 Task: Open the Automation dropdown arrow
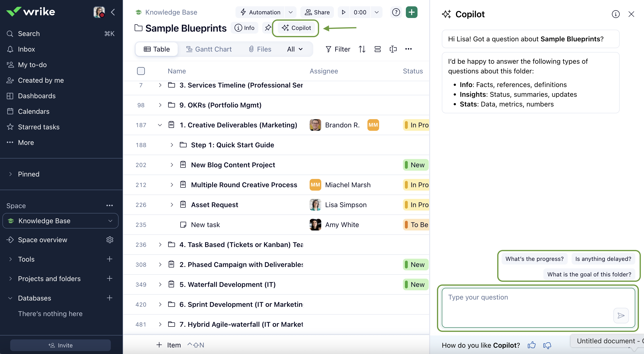(x=290, y=12)
